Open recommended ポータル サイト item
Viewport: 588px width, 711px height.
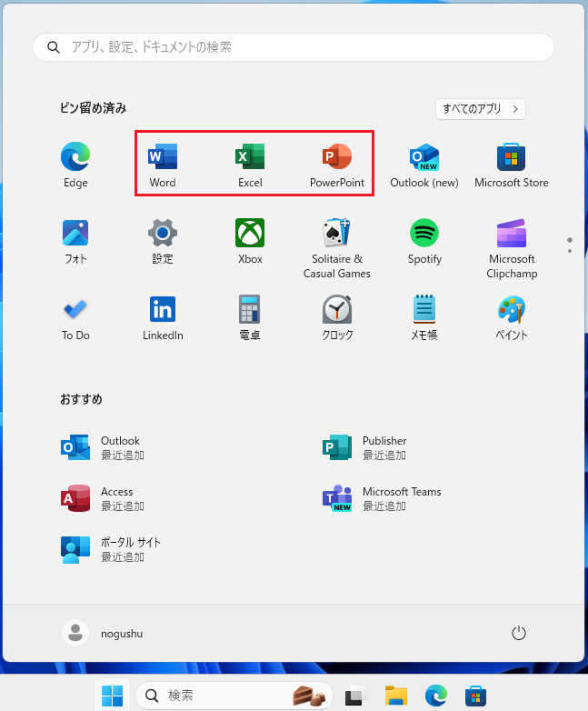[x=110, y=549]
